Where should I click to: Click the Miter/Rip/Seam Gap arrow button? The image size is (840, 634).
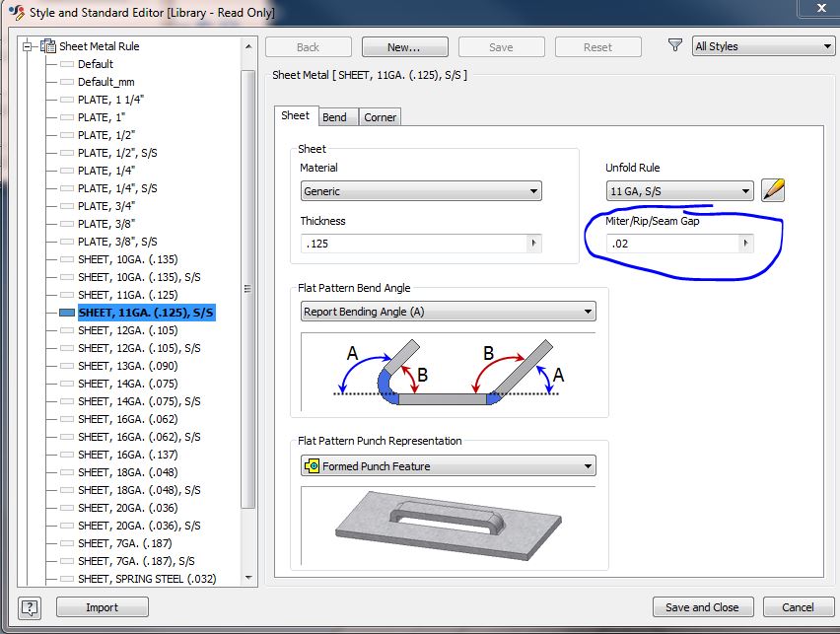coord(745,243)
